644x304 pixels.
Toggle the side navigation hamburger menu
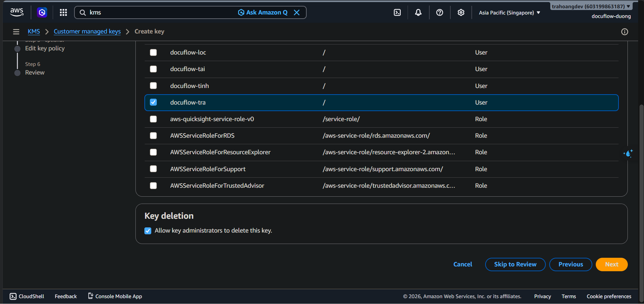16,32
